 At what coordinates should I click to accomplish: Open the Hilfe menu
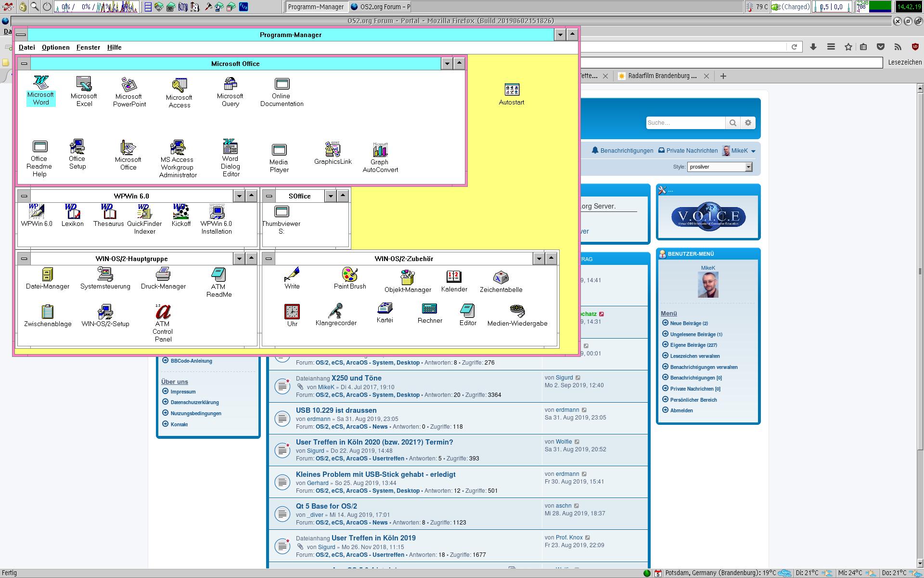(x=114, y=47)
